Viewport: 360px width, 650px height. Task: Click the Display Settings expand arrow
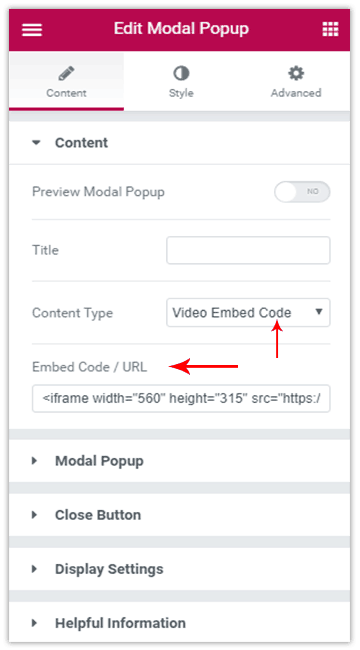34,569
